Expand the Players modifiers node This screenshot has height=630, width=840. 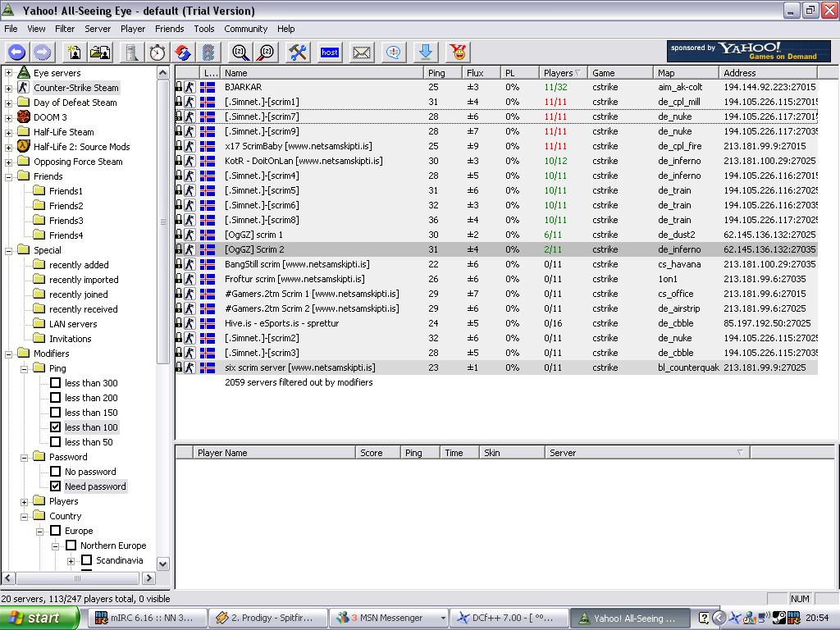(24, 501)
